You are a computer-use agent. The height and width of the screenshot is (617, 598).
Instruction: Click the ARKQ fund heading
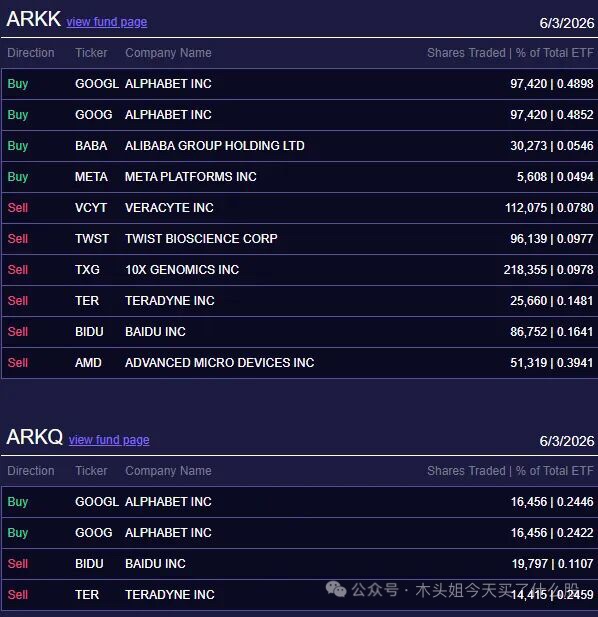[35, 437]
